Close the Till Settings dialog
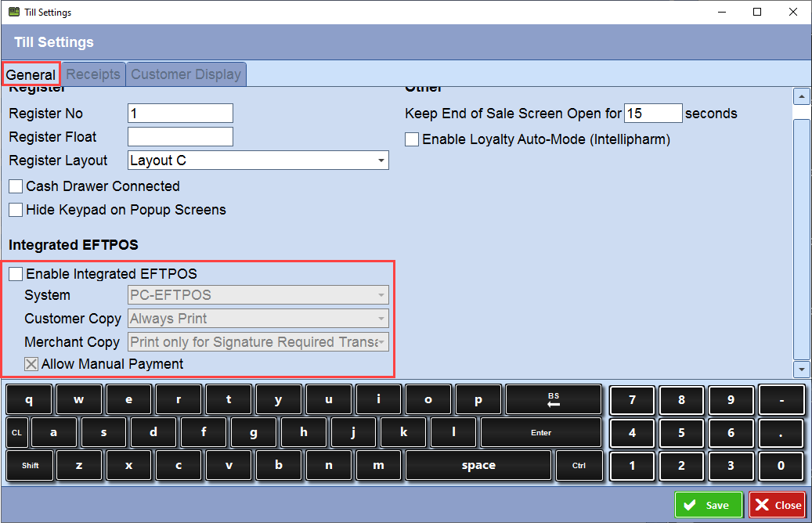The width and height of the screenshot is (812, 523). 776,505
